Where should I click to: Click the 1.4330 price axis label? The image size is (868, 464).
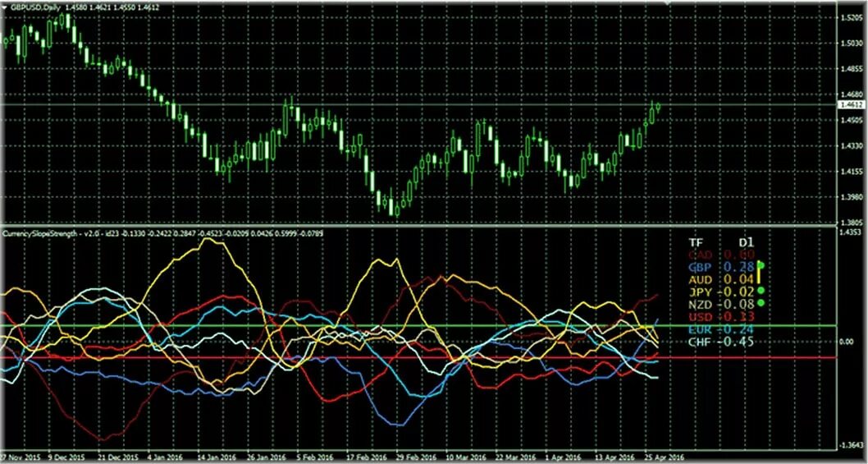point(850,146)
